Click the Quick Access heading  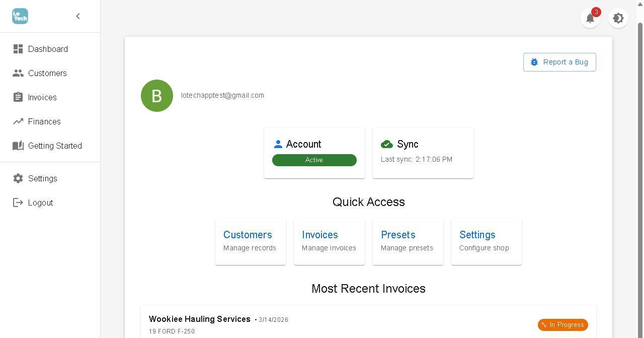369,202
